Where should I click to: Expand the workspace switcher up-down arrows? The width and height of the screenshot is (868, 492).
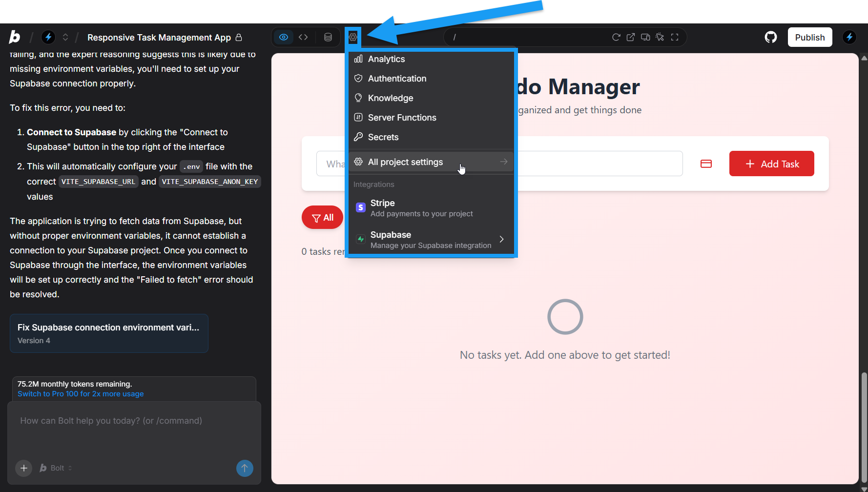click(65, 37)
